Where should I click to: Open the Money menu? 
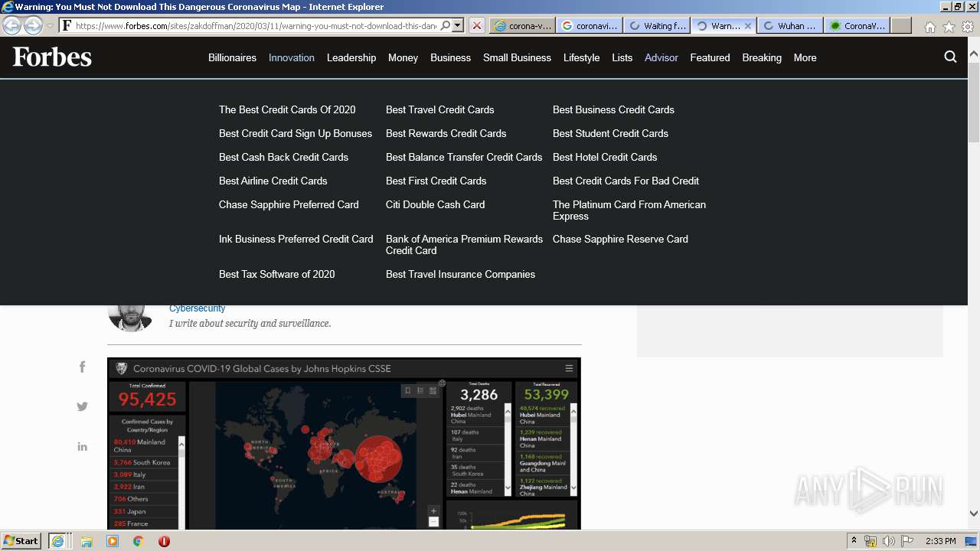[x=403, y=57]
